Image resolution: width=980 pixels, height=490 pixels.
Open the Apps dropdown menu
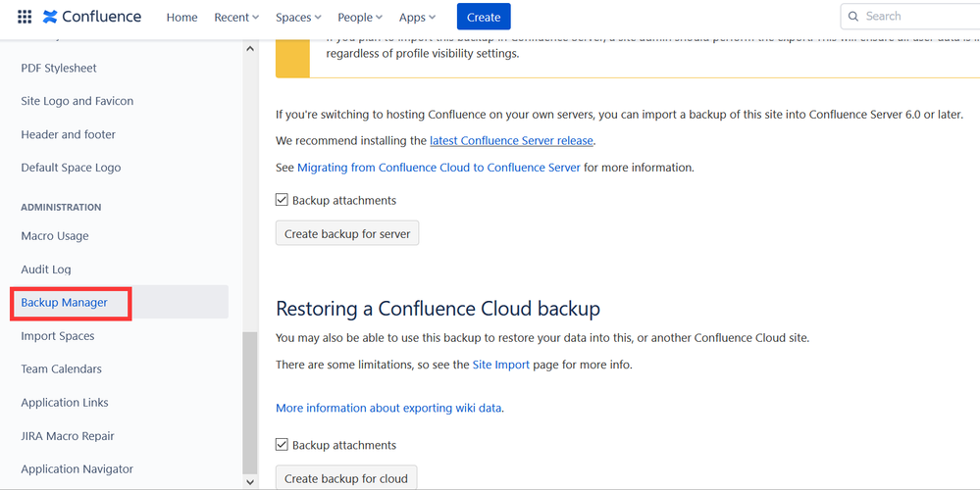(x=418, y=18)
